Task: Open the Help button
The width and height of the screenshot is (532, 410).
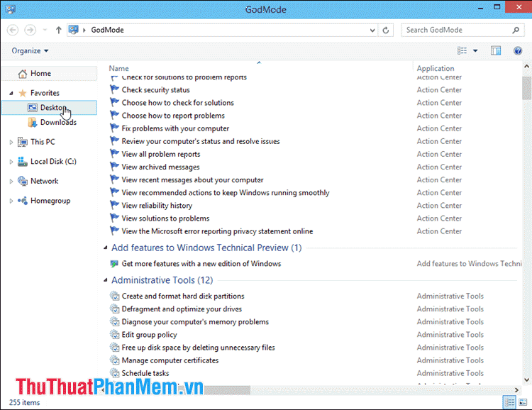Action: 518,51
